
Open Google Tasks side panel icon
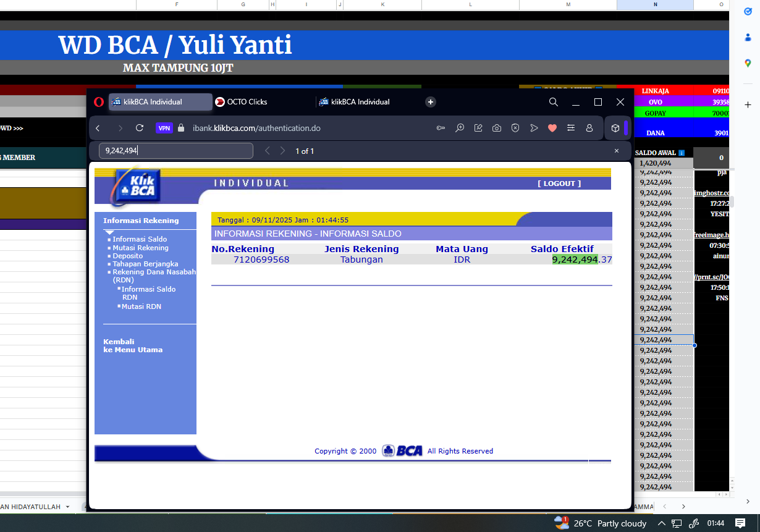pos(748,12)
